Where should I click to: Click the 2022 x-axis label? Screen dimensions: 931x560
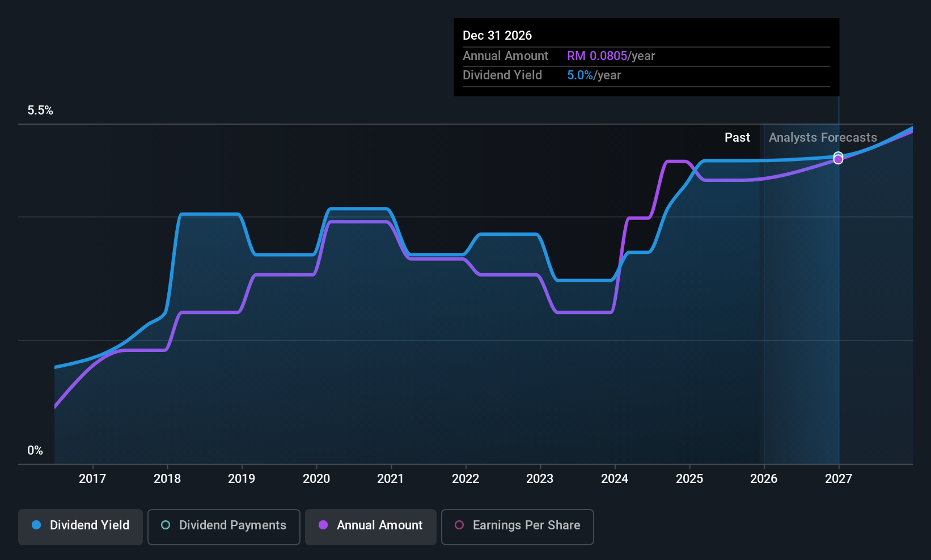(465, 479)
